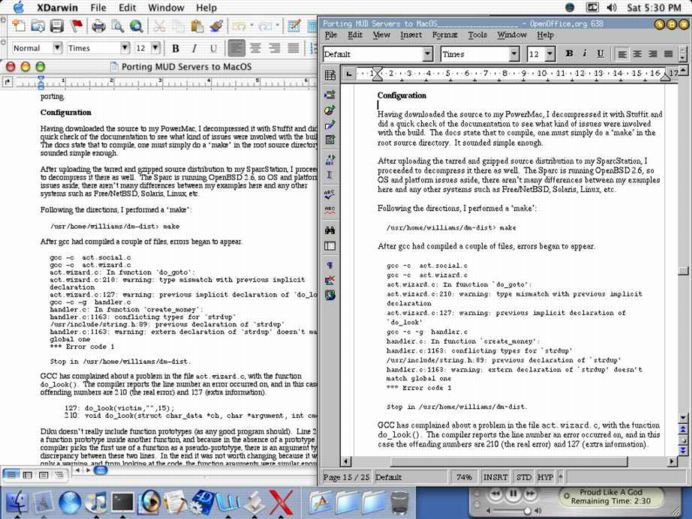Open the XDarwin Window menu in the Mac menu bar
Viewport: 692px width, 519px height.
(x=166, y=8)
